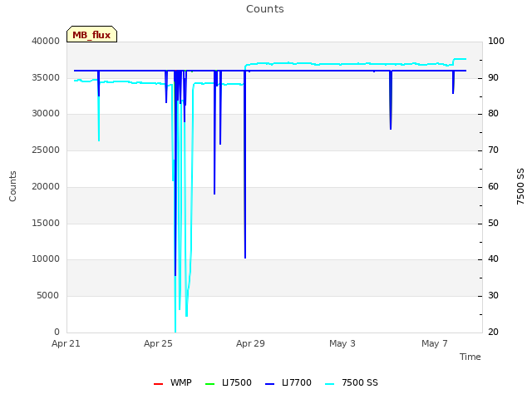Click the left vertical Counts axis title
Screen dimensions: 532x399
point(12,186)
